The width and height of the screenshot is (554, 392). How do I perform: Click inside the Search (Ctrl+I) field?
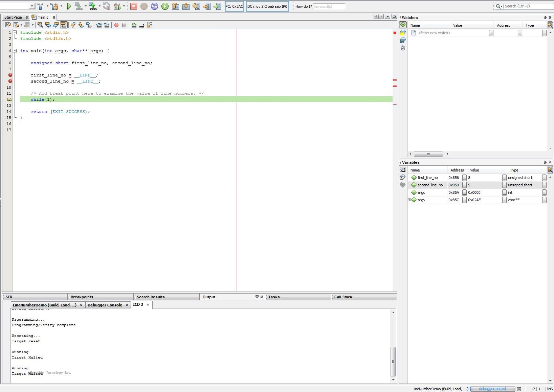523,6
